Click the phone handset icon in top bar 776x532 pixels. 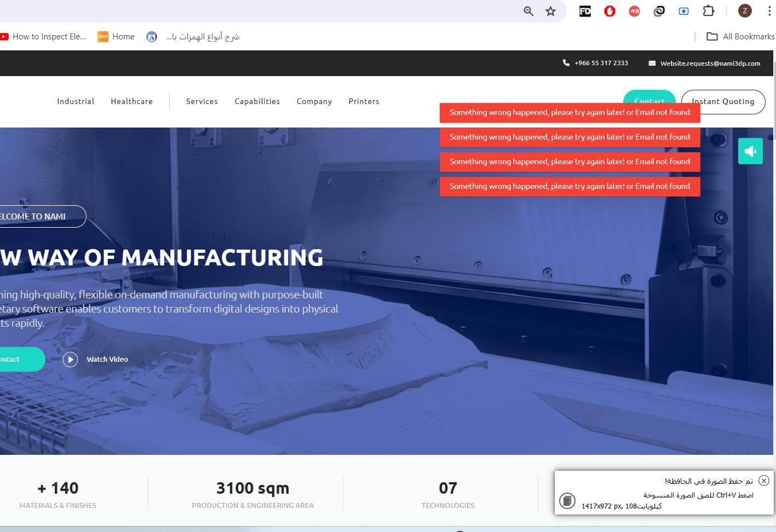566,63
